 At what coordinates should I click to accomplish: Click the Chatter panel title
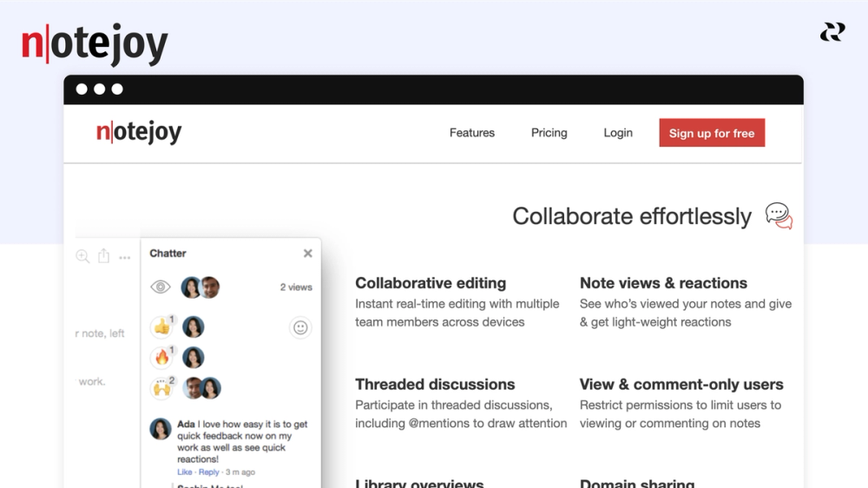(168, 254)
